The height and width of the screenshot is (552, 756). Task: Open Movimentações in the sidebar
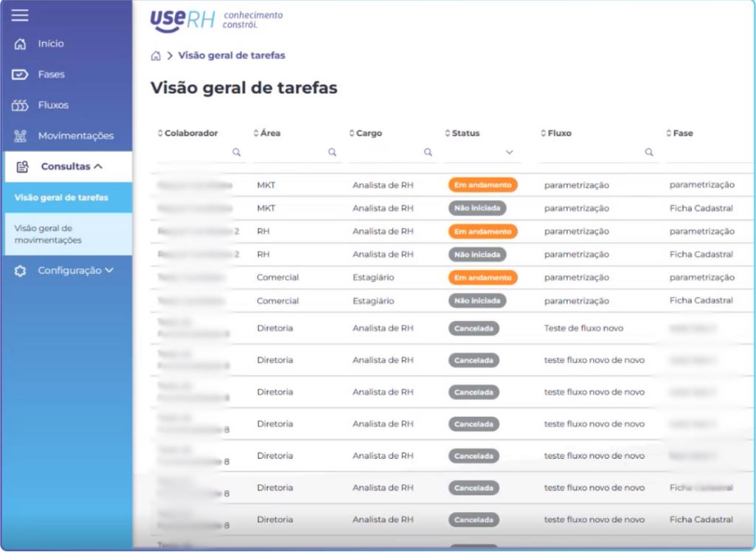click(x=76, y=136)
